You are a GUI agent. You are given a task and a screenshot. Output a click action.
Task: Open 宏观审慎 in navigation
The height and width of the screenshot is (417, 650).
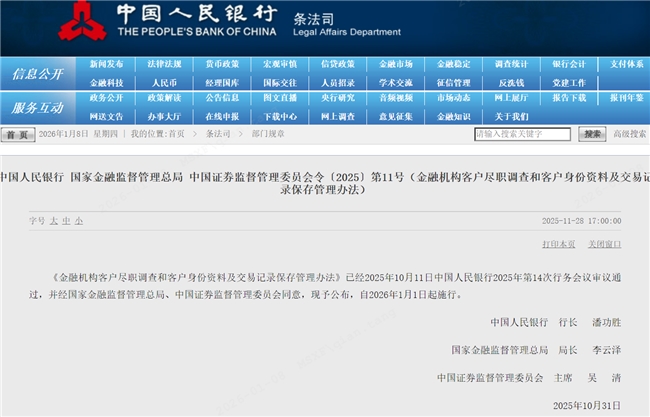(280, 64)
